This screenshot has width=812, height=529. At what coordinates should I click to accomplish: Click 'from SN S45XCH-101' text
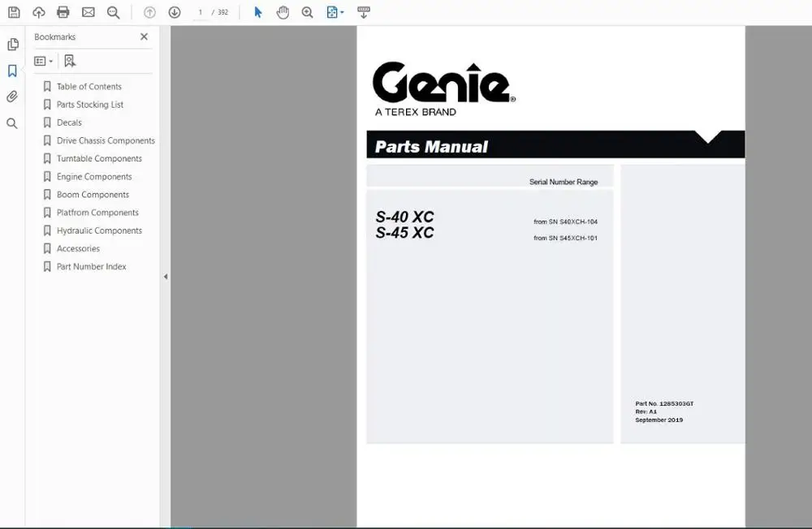click(565, 238)
